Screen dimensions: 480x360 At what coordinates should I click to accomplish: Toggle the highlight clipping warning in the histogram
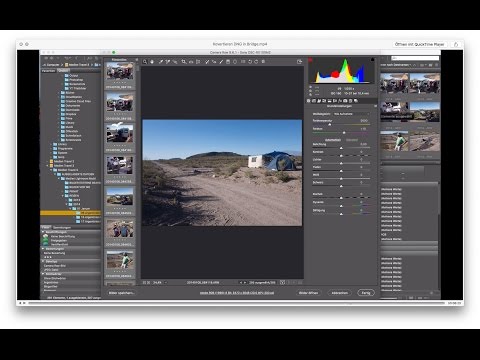coord(372,60)
